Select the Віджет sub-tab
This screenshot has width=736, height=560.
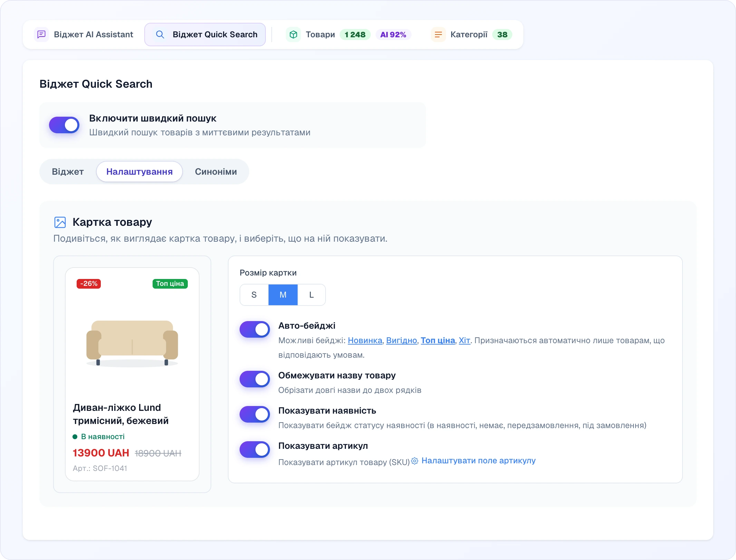[68, 172]
